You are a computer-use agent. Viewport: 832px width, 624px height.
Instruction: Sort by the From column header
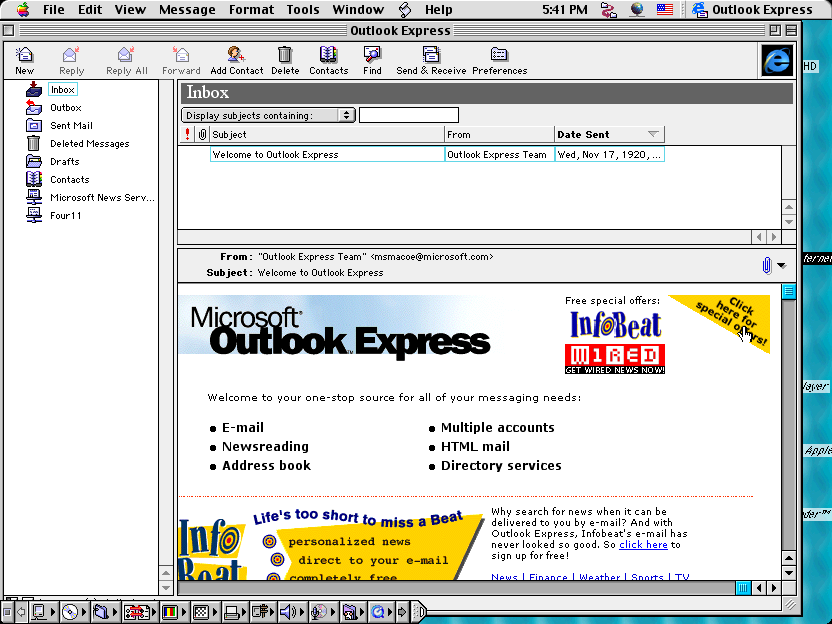click(x=499, y=134)
